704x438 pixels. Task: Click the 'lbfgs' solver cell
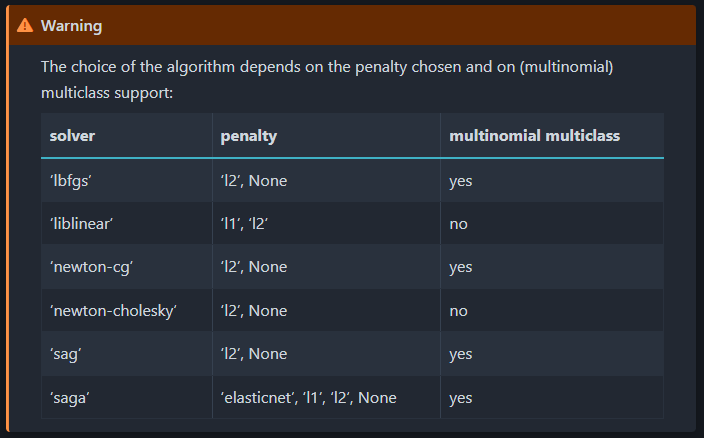tap(127, 181)
